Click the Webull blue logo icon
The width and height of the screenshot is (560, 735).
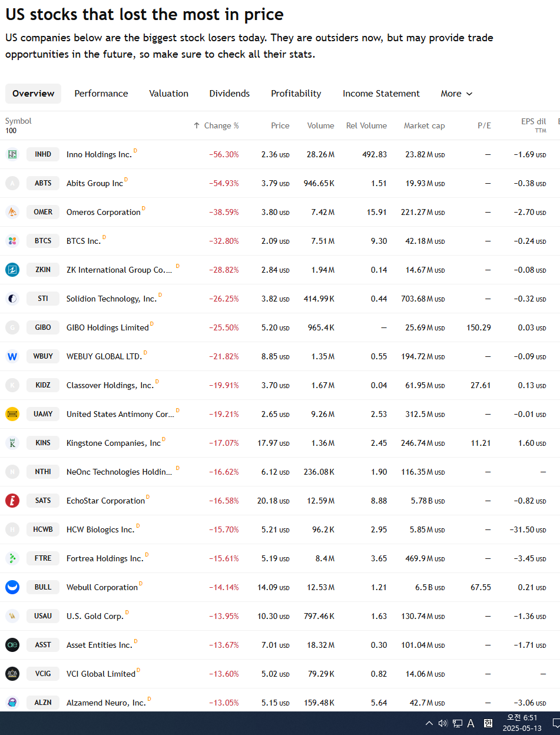pos(12,587)
